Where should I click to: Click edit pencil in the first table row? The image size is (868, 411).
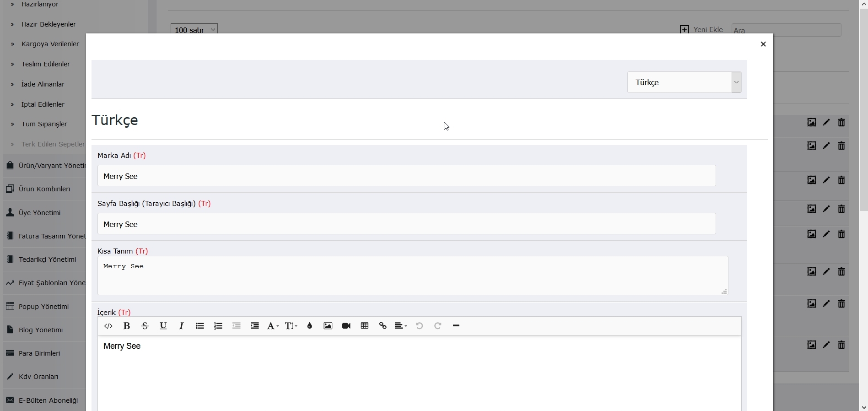coord(826,123)
